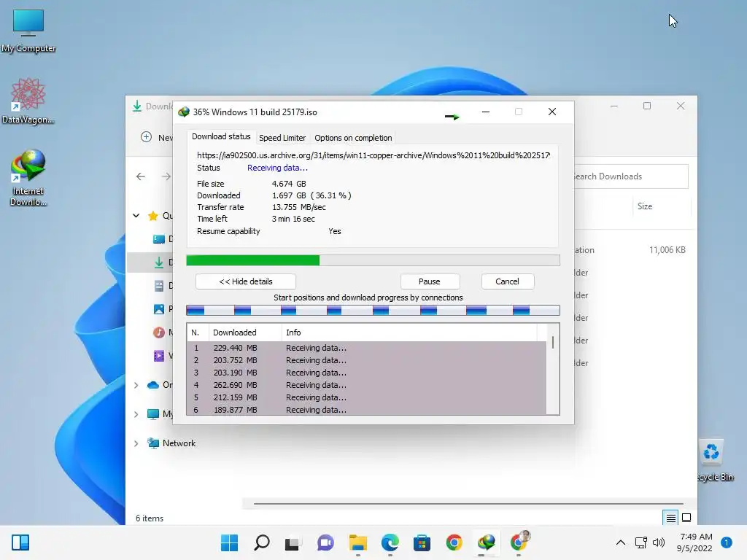Show hidden tray icons chevron

(x=620, y=542)
